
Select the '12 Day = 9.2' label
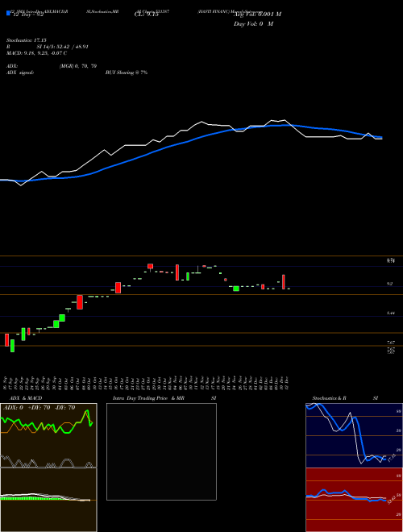click(28, 15)
